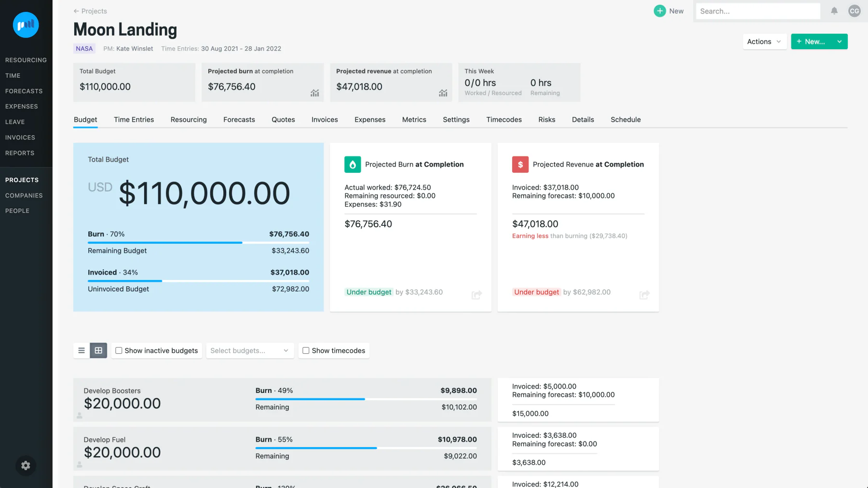
Task: Switch to the Time Entries tab
Action: click(x=134, y=120)
